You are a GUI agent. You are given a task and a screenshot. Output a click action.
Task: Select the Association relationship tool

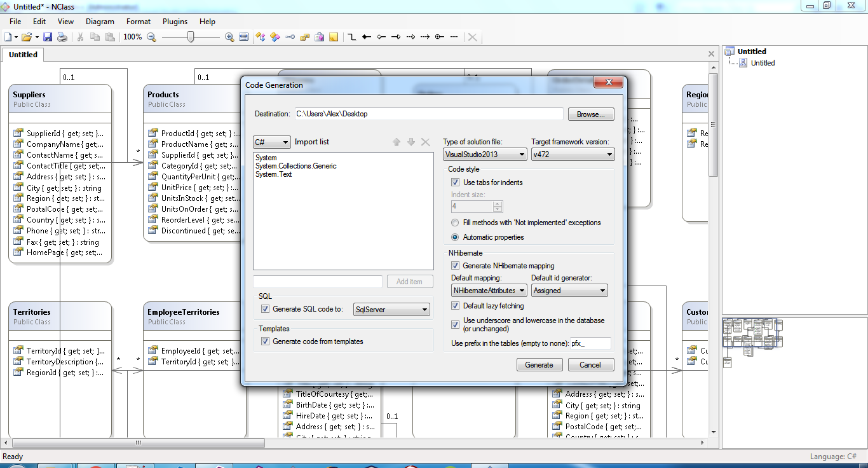[351, 37]
